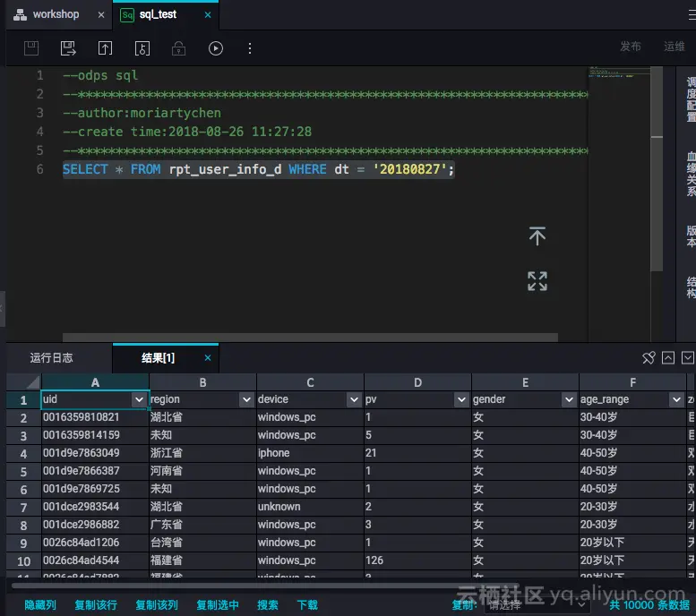Open the uid column filter dropdown

coord(139,399)
